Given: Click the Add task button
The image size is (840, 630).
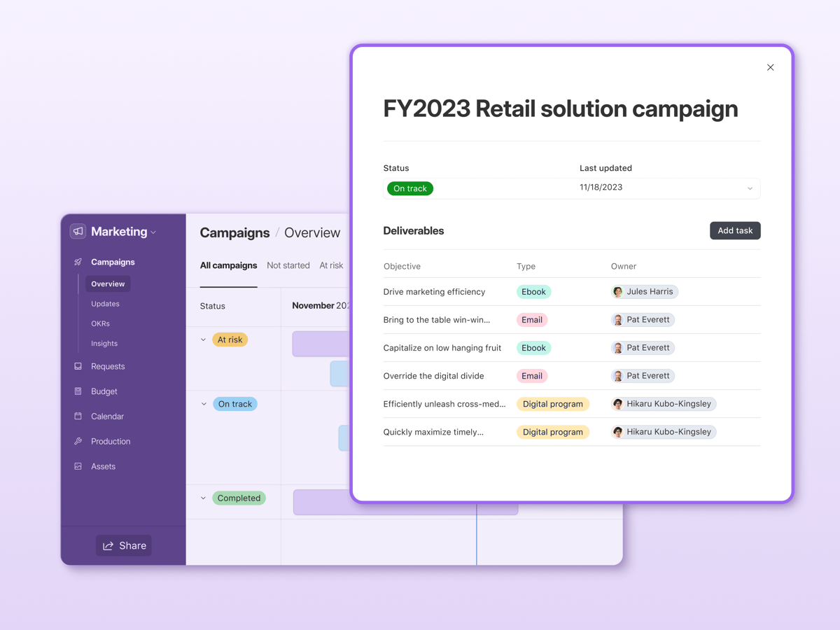Looking at the screenshot, I should click(735, 230).
